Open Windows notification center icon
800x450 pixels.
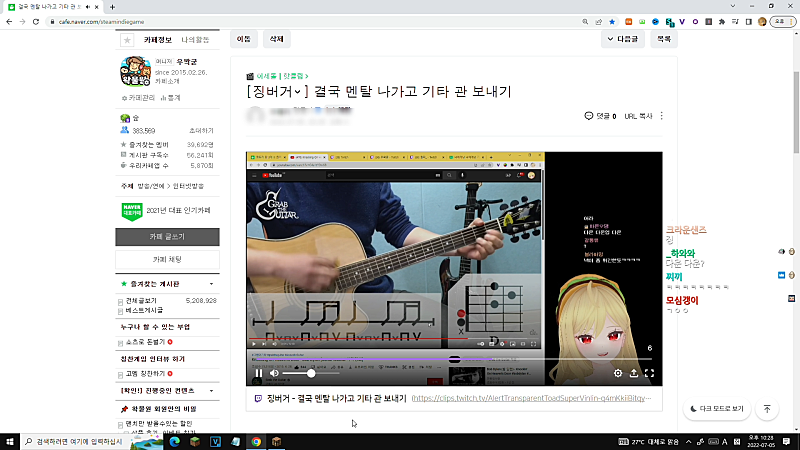(x=787, y=442)
